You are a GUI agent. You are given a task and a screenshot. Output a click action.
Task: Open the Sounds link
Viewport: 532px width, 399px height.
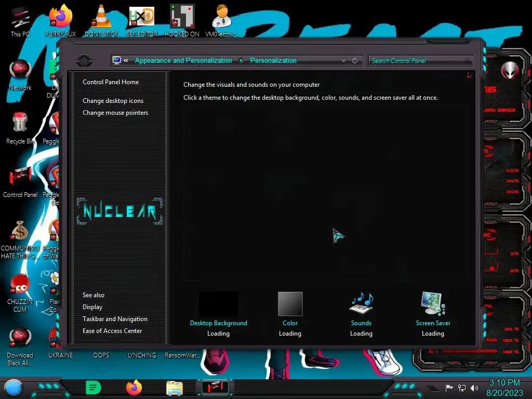362,323
